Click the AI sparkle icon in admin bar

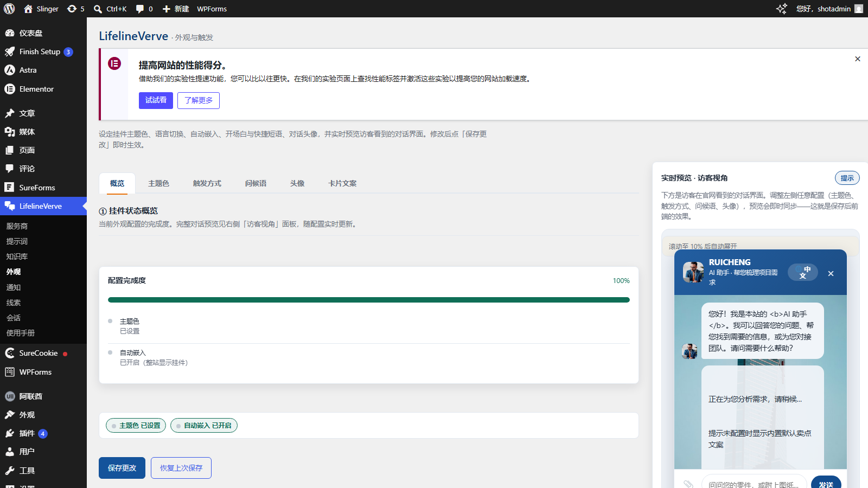781,9
